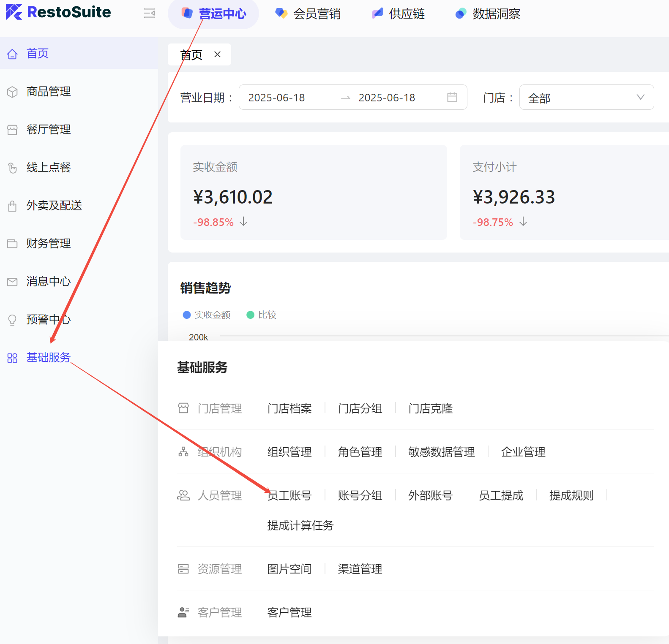This screenshot has width=669, height=644.
Task: Switch to 营运中心 top tab
Action: coord(213,14)
